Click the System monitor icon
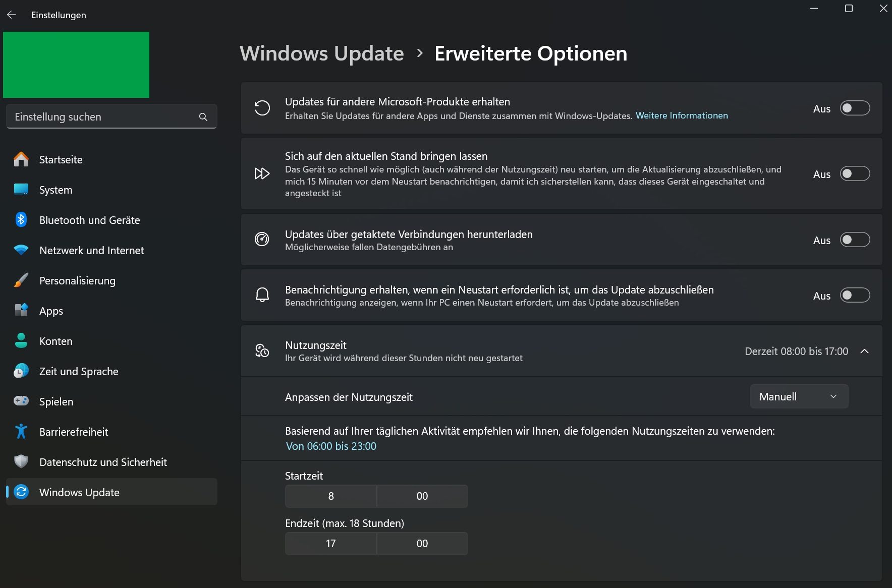892x588 pixels. click(x=21, y=190)
